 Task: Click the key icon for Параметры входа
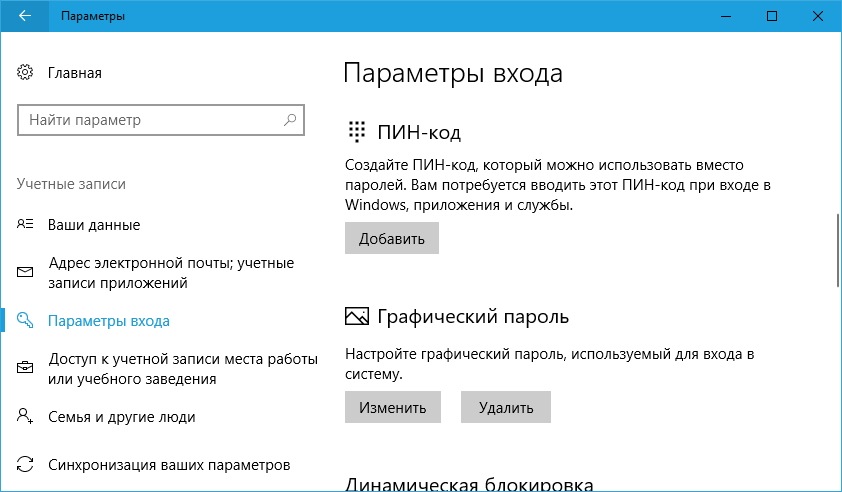25,320
